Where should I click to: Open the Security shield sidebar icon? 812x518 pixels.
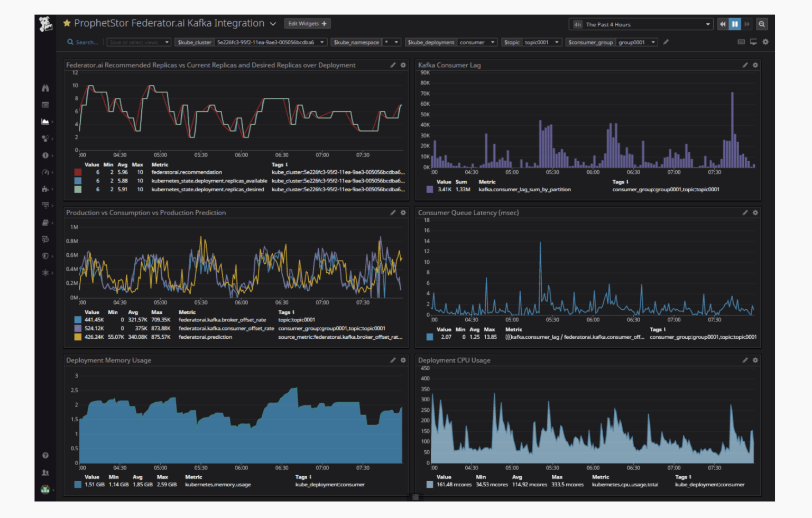[x=45, y=256]
